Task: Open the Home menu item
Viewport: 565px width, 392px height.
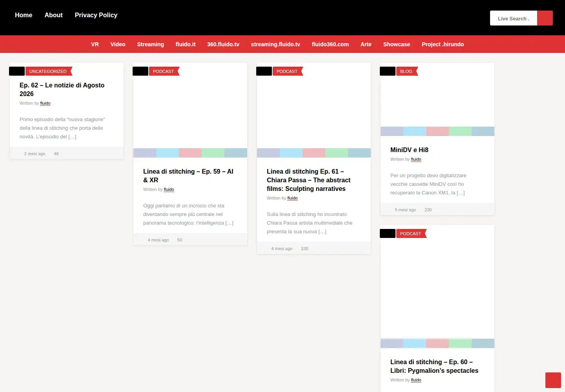Action: coord(24,15)
